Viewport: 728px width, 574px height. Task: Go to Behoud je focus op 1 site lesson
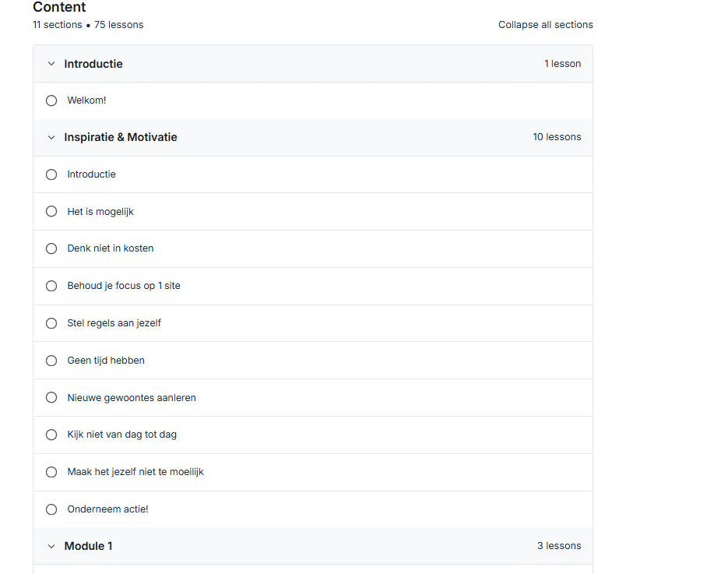tap(124, 286)
